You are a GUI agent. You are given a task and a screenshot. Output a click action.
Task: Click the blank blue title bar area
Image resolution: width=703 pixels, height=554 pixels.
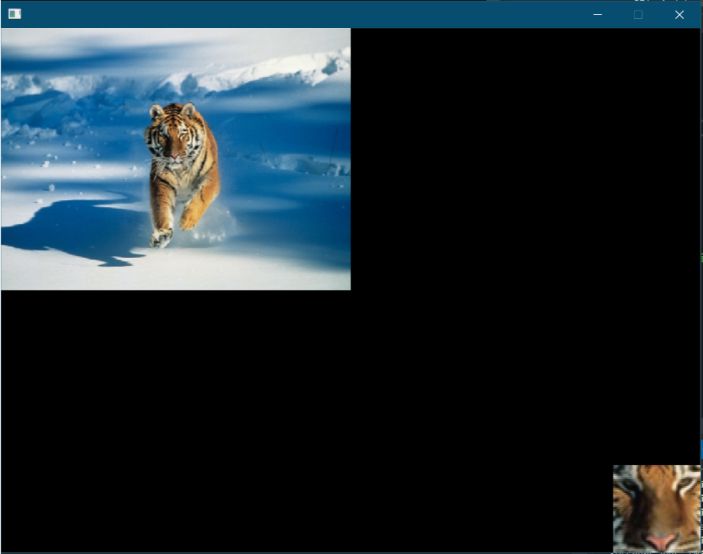click(x=300, y=14)
